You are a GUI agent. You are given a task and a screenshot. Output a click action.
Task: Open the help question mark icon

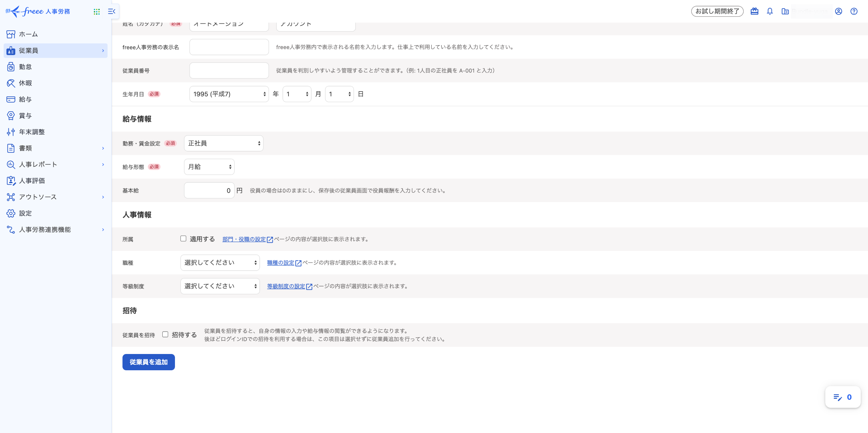(x=854, y=12)
